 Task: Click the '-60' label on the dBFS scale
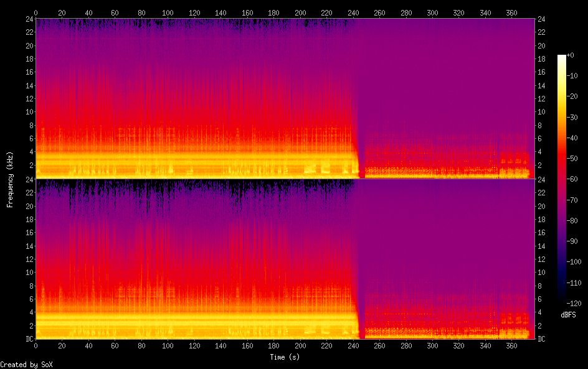[x=572, y=179]
